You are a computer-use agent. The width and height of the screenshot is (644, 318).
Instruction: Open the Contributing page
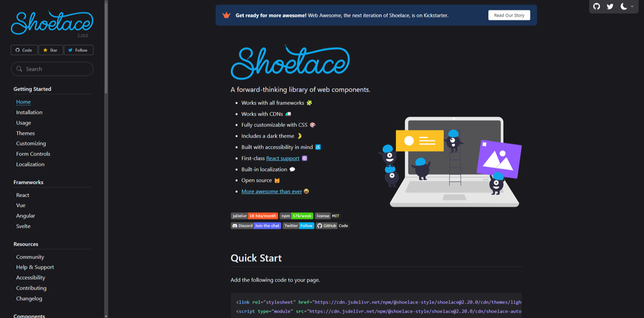(x=31, y=288)
